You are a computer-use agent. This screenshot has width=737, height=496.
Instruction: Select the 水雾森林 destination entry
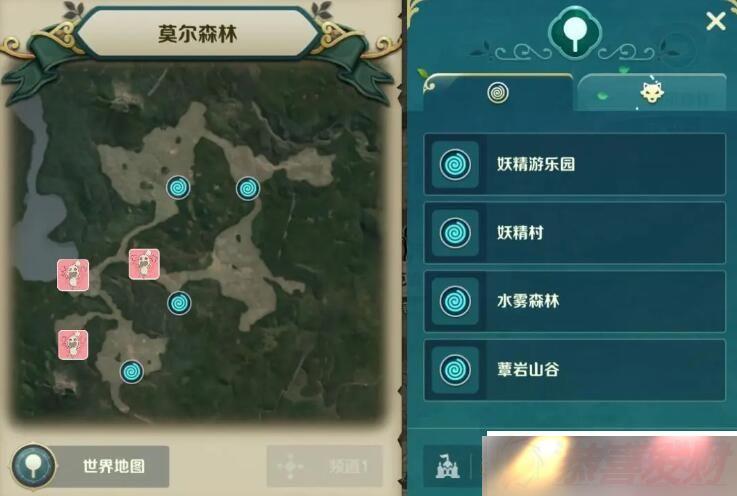[574, 301]
